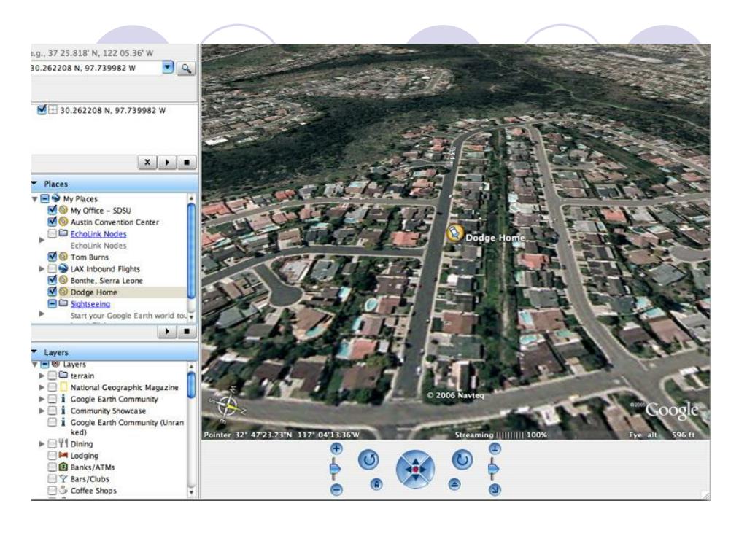This screenshot has height=560, width=747.
Task: Expand the Sightseeing folder
Action: coord(42,314)
